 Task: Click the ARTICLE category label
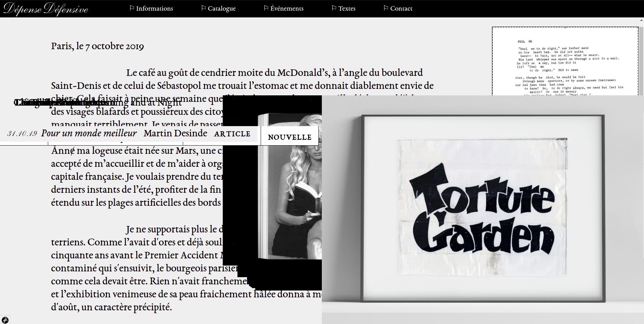click(x=232, y=134)
